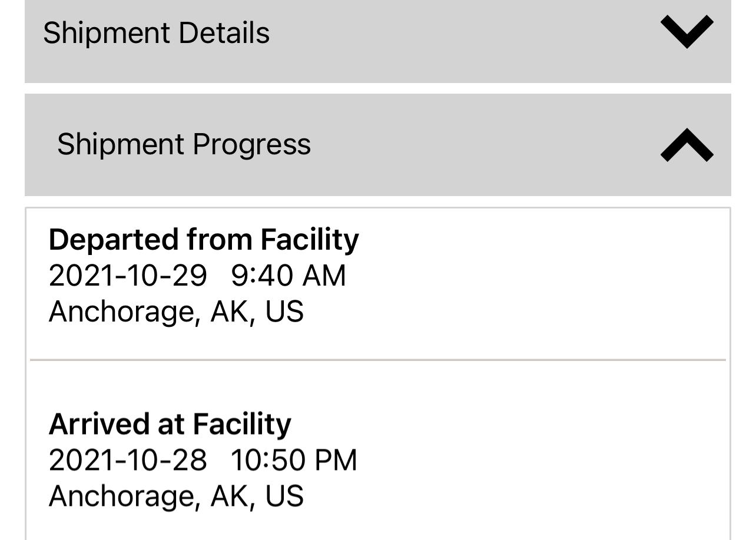Click the 2021-10-28 arrival date
The image size is (756, 540).
pos(128,460)
